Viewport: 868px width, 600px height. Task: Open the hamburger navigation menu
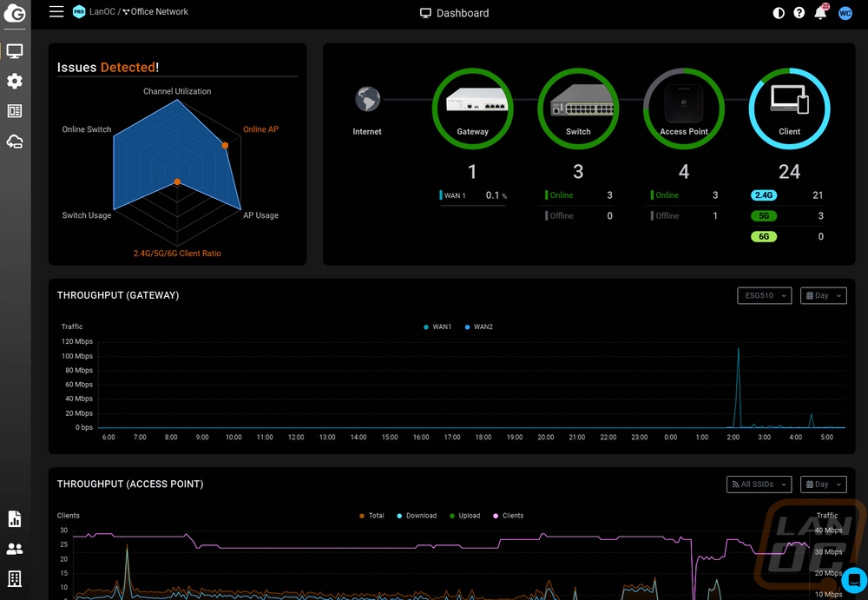56,11
